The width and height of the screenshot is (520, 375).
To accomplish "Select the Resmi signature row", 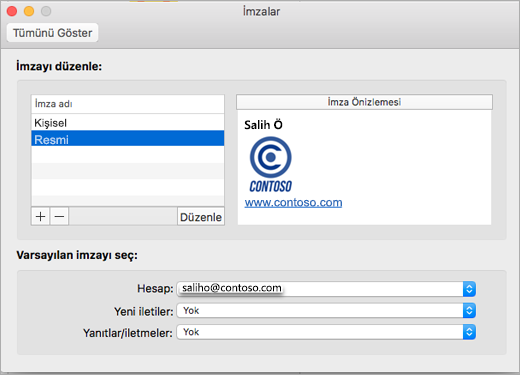I will click(x=128, y=139).
